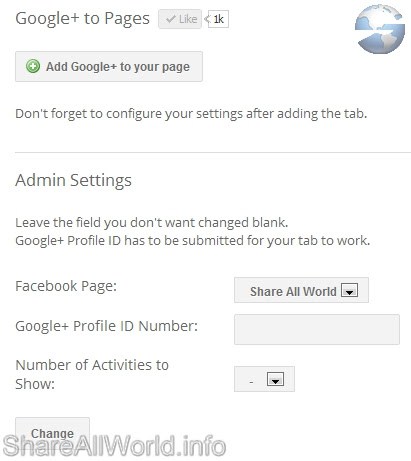Open the Number of Activities dropdown arrow
Screen dimensions: 411x461
pyautogui.click(x=275, y=379)
